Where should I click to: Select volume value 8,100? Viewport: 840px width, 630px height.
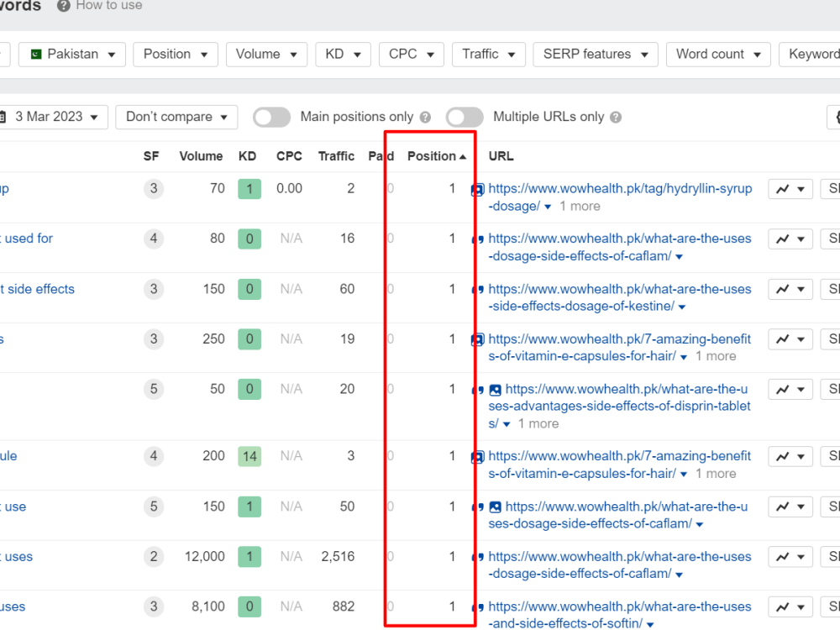[x=207, y=606]
